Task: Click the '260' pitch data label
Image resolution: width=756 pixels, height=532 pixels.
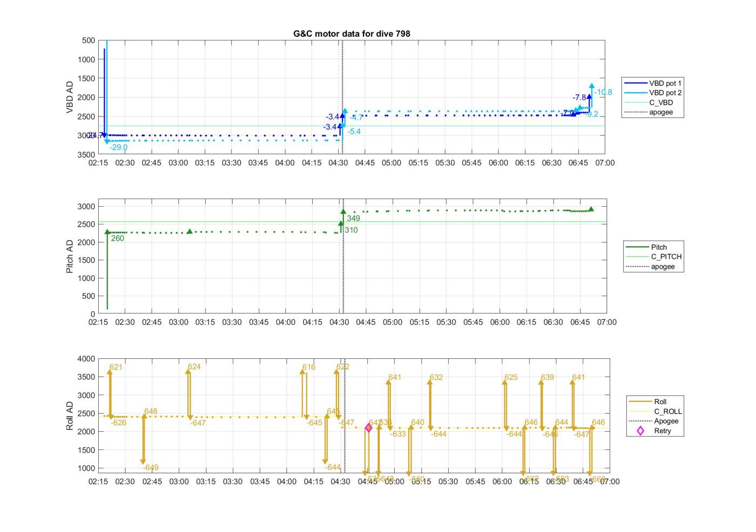Action: pos(117,238)
